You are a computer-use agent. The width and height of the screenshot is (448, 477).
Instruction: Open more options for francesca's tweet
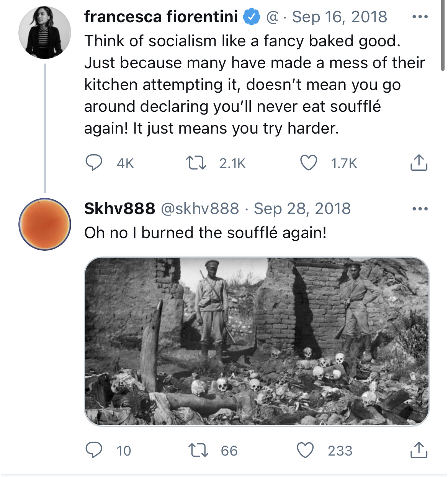click(x=420, y=17)
